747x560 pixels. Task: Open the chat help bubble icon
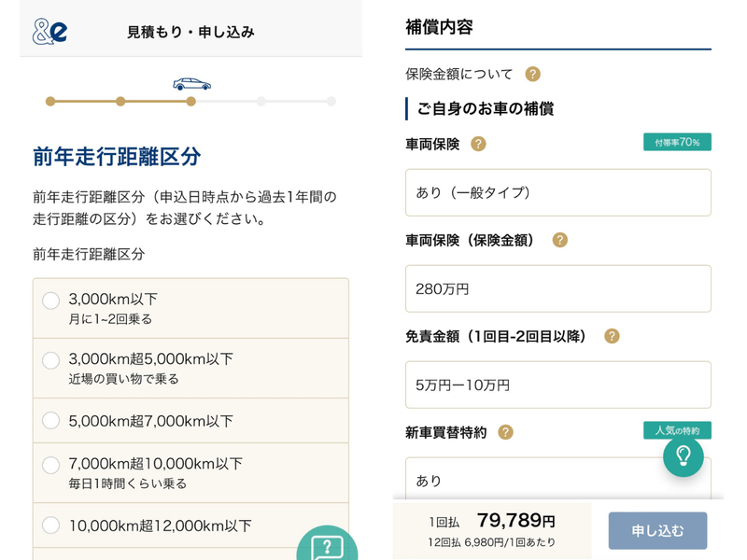pyautogui.click(x=327, y=545)
